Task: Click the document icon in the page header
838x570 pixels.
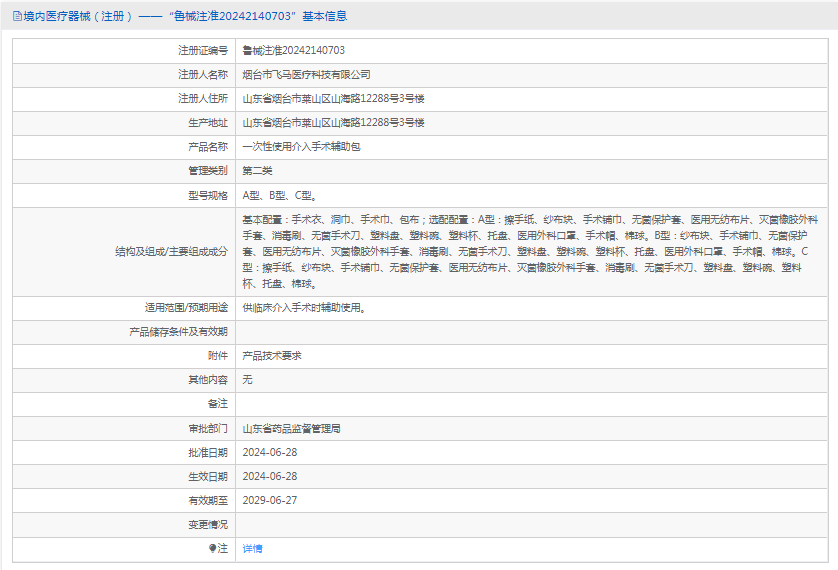Action: click(x=17, y=16)
